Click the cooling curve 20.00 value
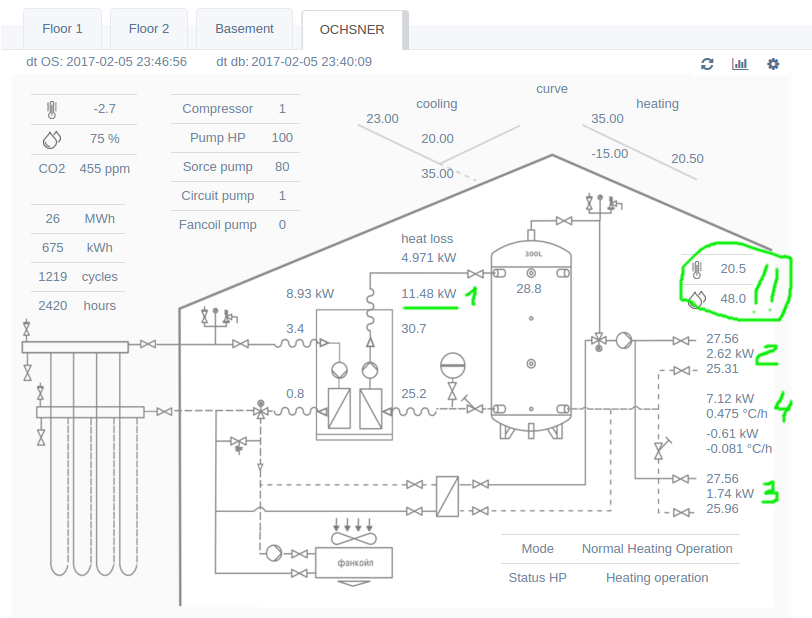Image resolution: width=812 pixels, height=618 pixels. (x=437, y=139)
